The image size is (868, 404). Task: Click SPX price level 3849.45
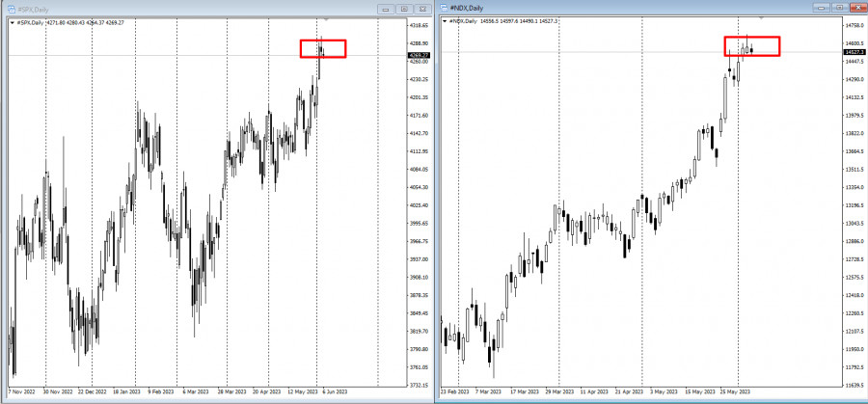click(x=420, y=313)
